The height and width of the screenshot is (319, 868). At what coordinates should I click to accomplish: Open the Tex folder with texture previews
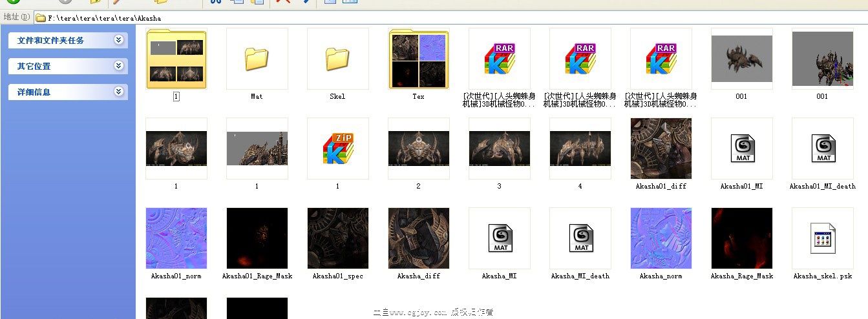click(418, 59)
